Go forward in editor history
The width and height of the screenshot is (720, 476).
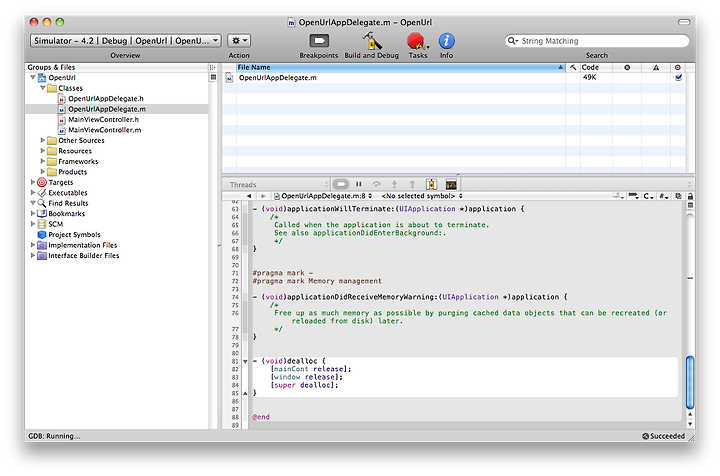click(263, 196)
